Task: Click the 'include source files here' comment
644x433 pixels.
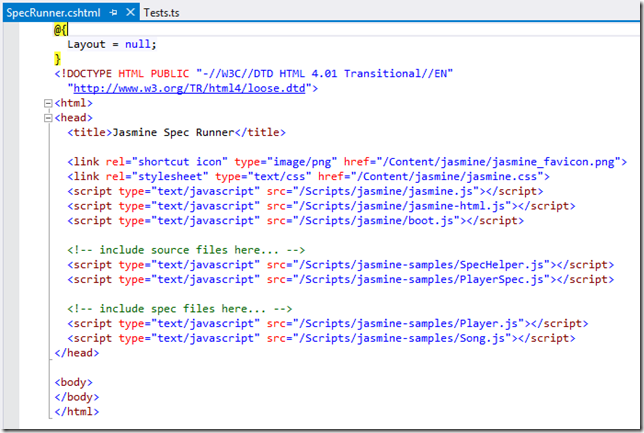Action: click(x=186, y=250)
